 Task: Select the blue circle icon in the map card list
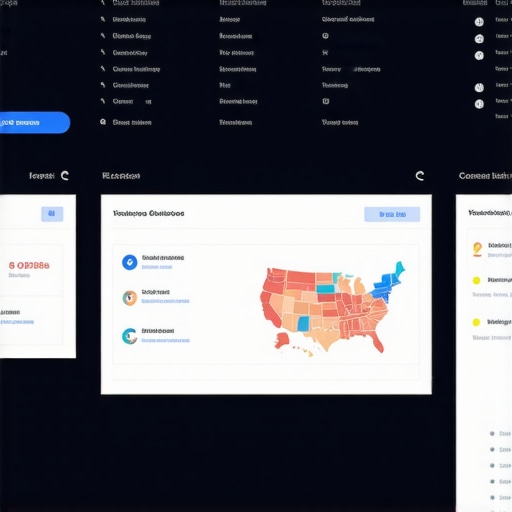point(130,262)
